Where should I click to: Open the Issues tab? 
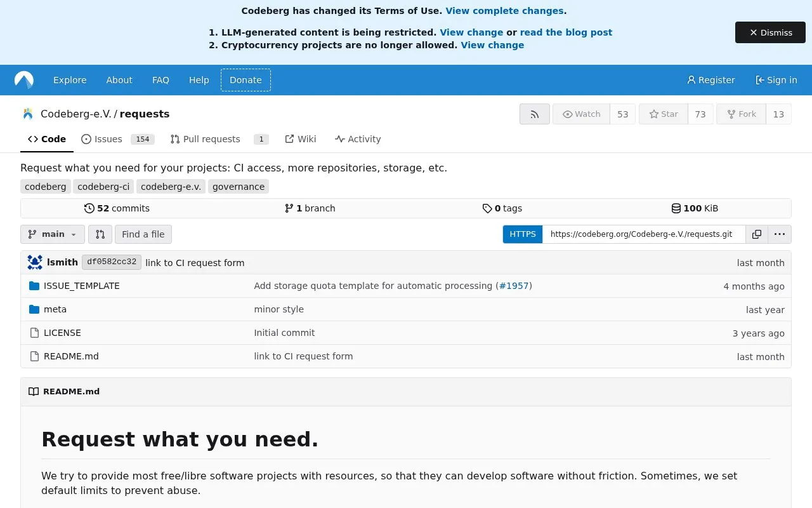[118, 139]
